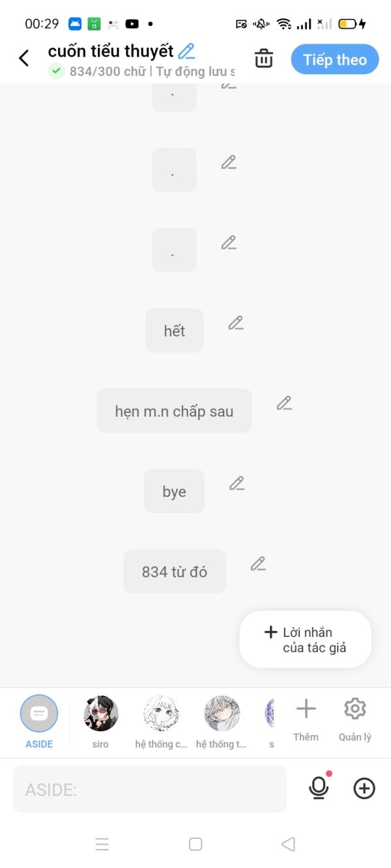Tap the '834 từ đó' message bubble
Screen dimensions: 391x868
click(174, 572)
